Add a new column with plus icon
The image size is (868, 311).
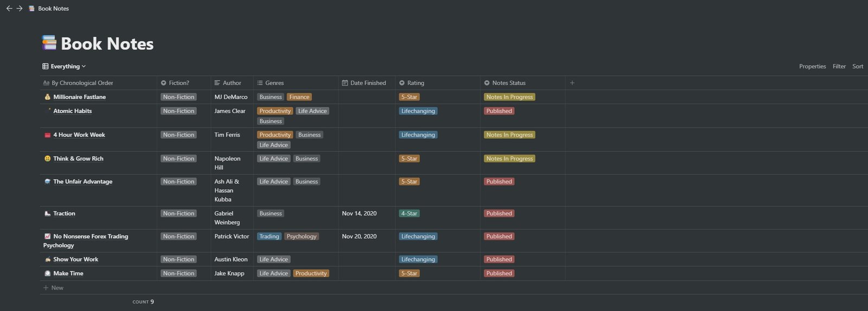(572, 83)
